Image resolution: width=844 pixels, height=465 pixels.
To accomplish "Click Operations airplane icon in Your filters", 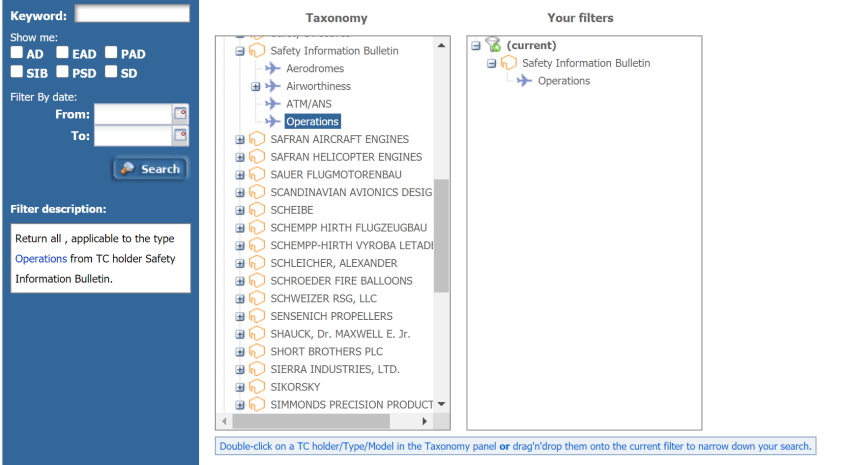I will 524,81.
